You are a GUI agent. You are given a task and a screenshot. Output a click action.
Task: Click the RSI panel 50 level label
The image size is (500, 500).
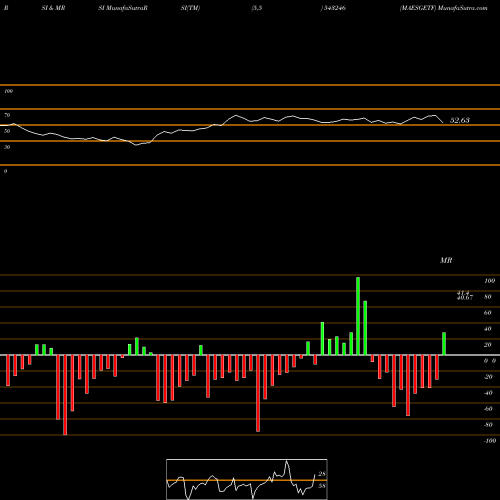pyautogui.click(x=7, y=131)
